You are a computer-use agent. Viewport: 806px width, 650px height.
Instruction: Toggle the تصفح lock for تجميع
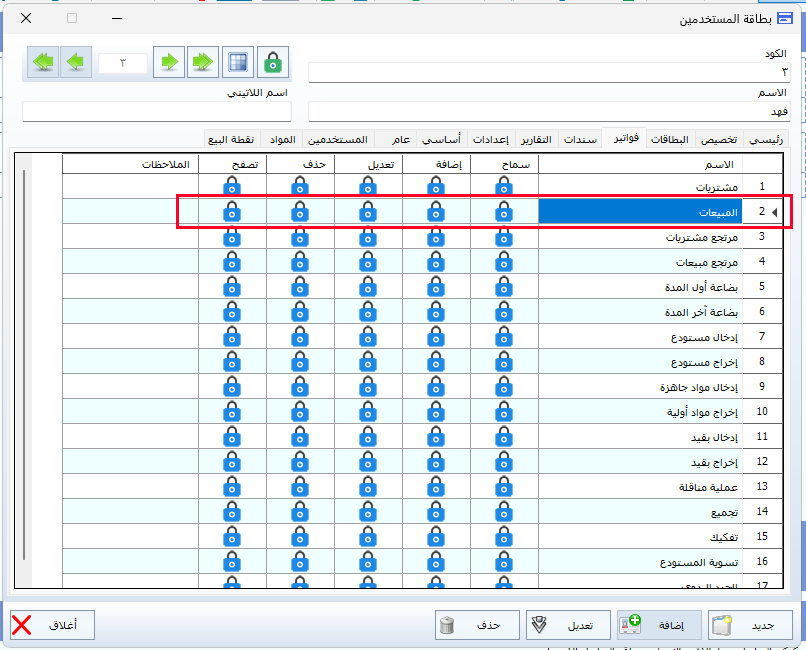[x=231, y=511]
